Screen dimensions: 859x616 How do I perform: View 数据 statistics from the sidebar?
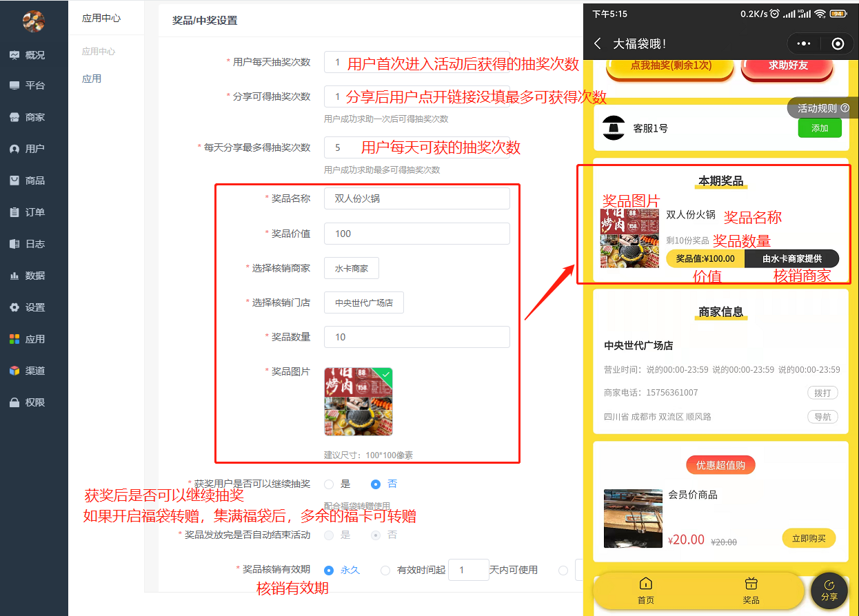click(28, 276)
